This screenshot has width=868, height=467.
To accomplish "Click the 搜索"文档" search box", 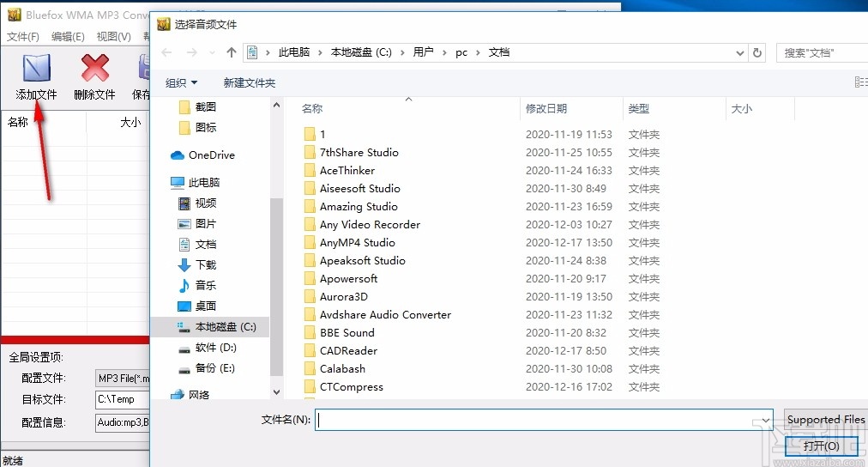I will (x=822, y=52).
